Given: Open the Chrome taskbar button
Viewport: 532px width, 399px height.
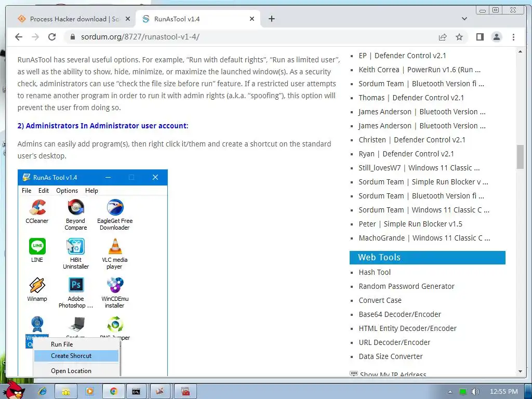Looking at the screenshot, I should pyautogui.click(x=113, y=392).
